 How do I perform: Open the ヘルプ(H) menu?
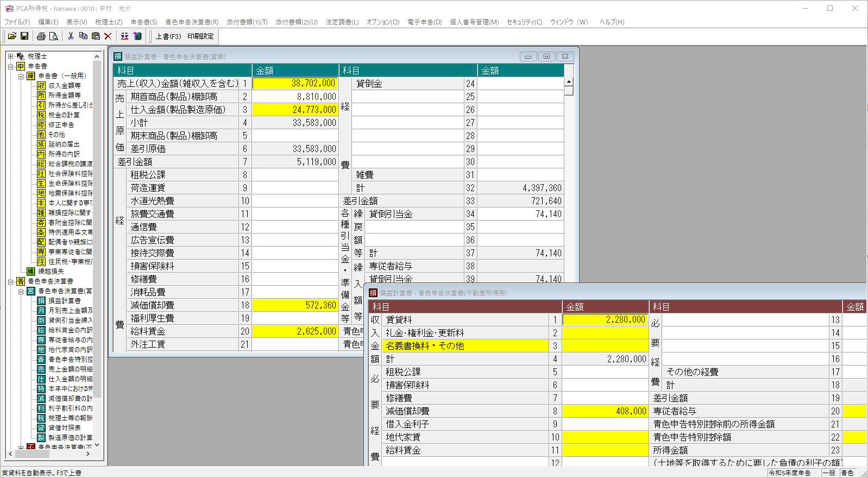coord(612,22)
